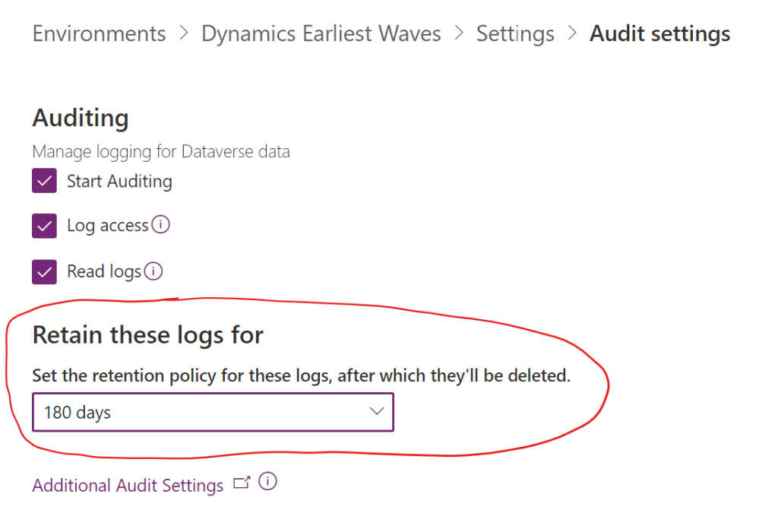
Task: Toggle the Log access checkbox
Action: click(44, 226)
